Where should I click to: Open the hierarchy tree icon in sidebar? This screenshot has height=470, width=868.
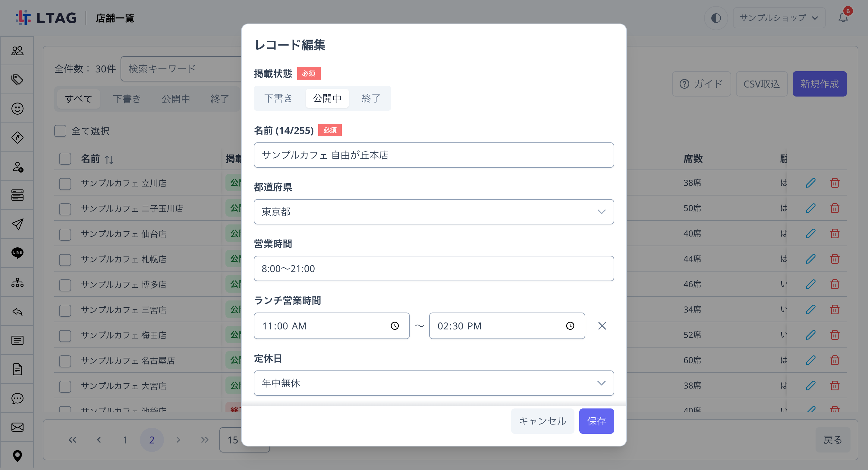(x=17, y=282)
